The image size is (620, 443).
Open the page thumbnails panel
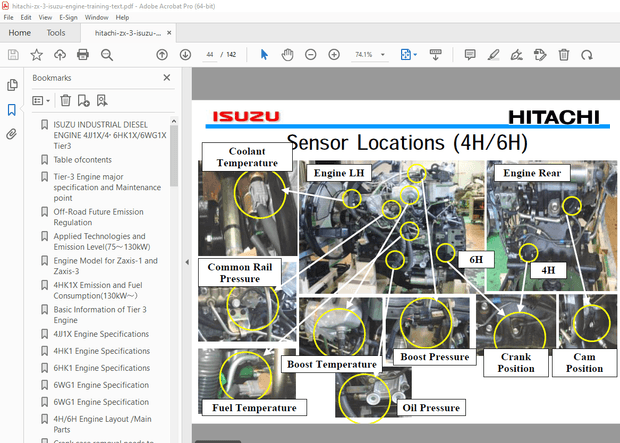click(x=12, y=85)
